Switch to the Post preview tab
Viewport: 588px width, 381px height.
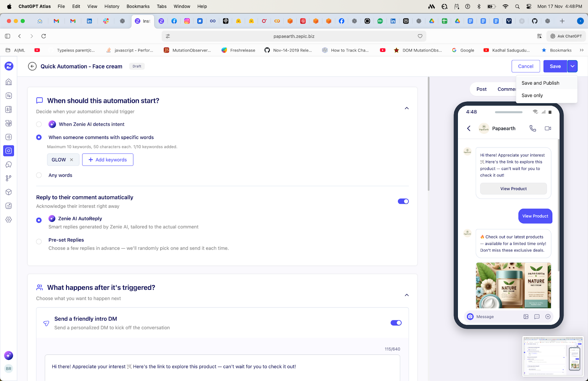[481, 89]
